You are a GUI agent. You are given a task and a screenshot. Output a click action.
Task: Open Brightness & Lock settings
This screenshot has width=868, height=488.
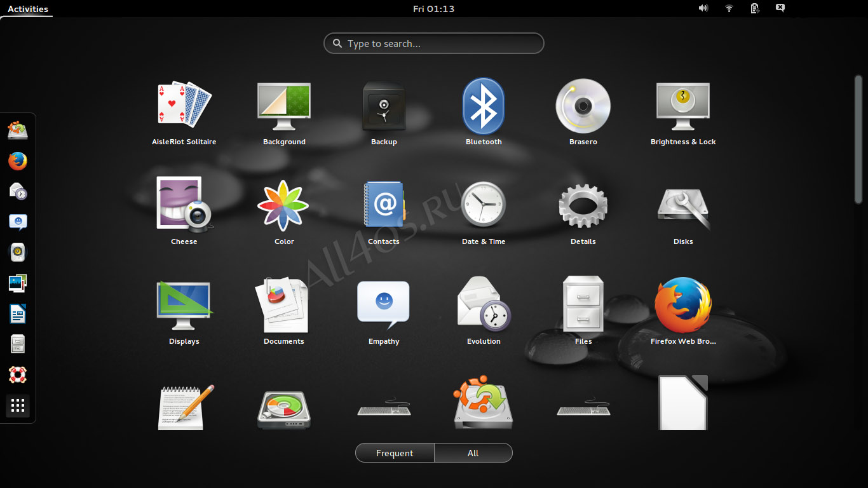tap(683, 105)
